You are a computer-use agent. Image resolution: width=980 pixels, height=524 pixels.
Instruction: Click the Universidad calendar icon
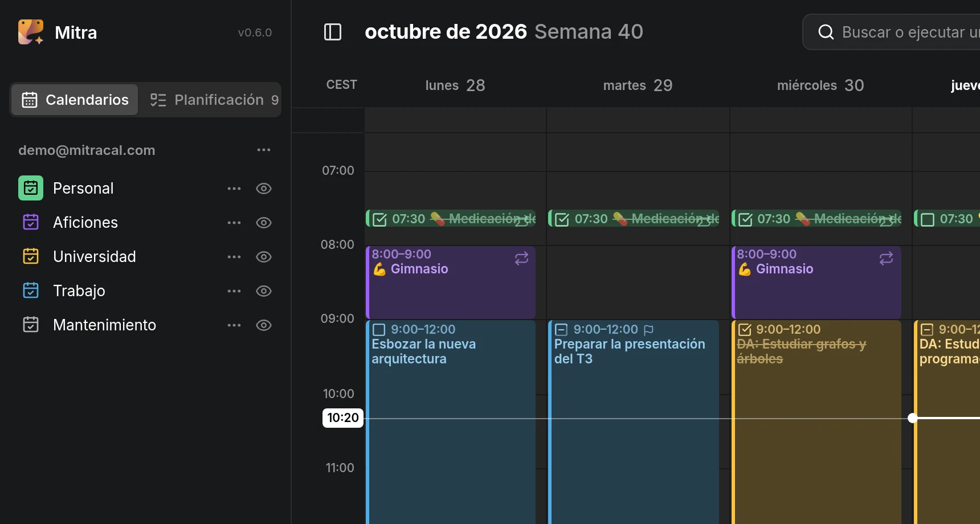coord(31,256)
